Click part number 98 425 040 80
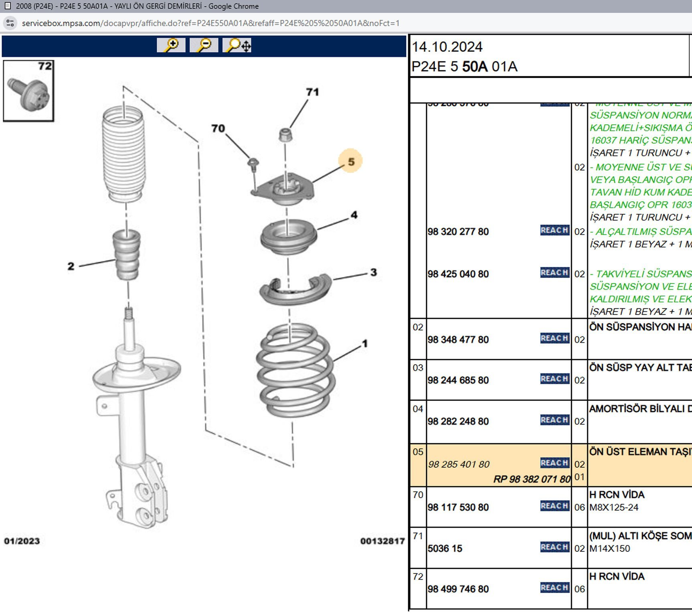This screenshot has width=692, height=616. coord(458,274)
